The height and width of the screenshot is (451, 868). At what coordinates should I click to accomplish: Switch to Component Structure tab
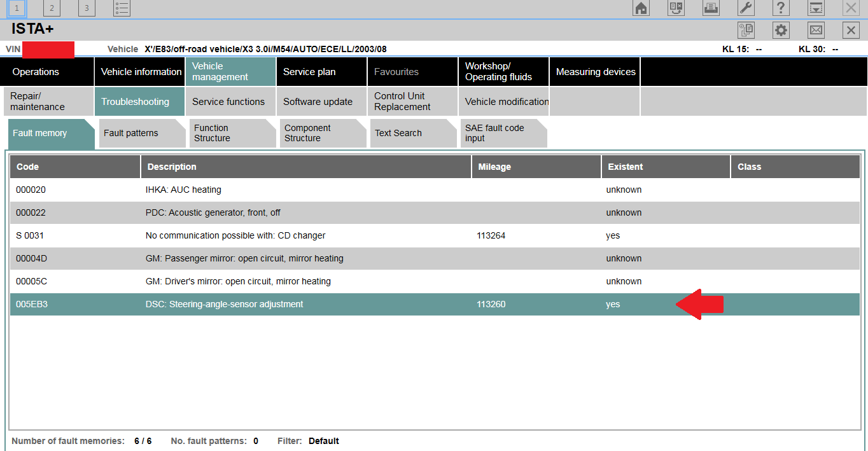pyautogui.click(x=323, y=134)
